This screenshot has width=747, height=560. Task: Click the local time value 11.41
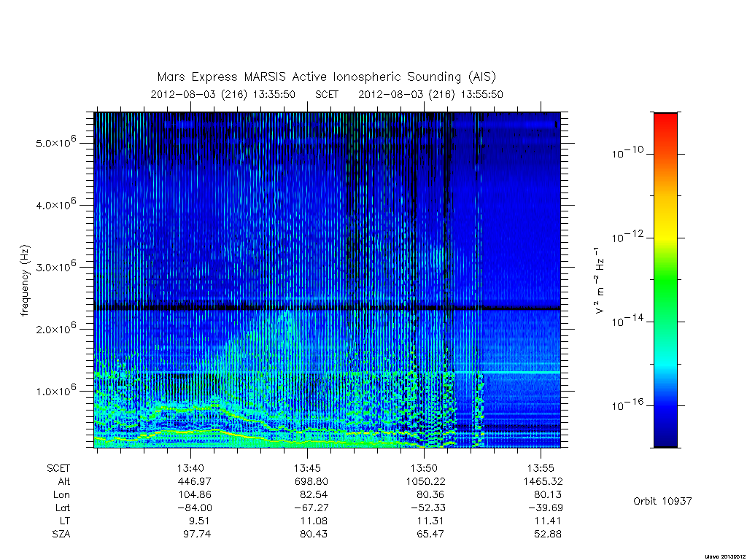(x=547, y=521)
